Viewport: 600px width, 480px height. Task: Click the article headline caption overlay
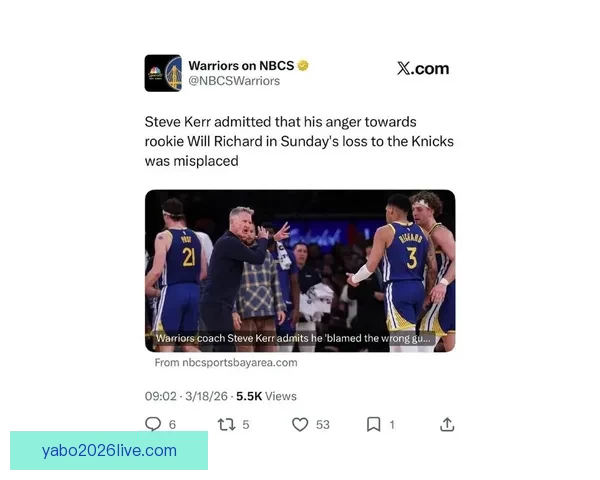[293, 338]
